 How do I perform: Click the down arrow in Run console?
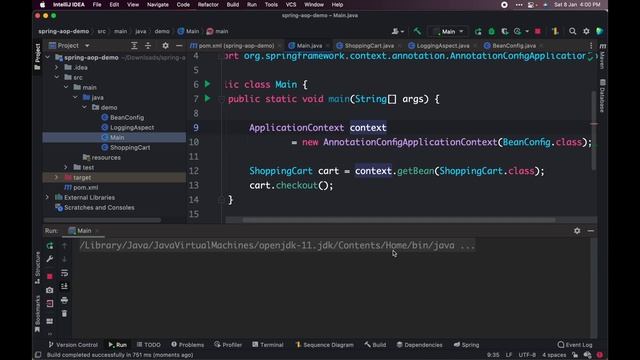tap(64, 259)
